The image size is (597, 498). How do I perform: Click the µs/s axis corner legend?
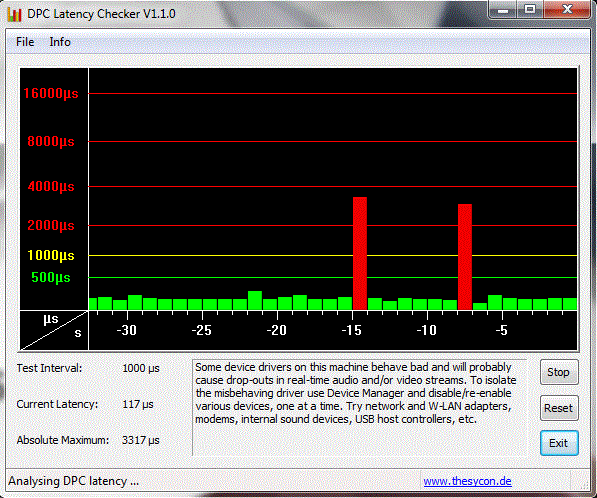[54, 330]
